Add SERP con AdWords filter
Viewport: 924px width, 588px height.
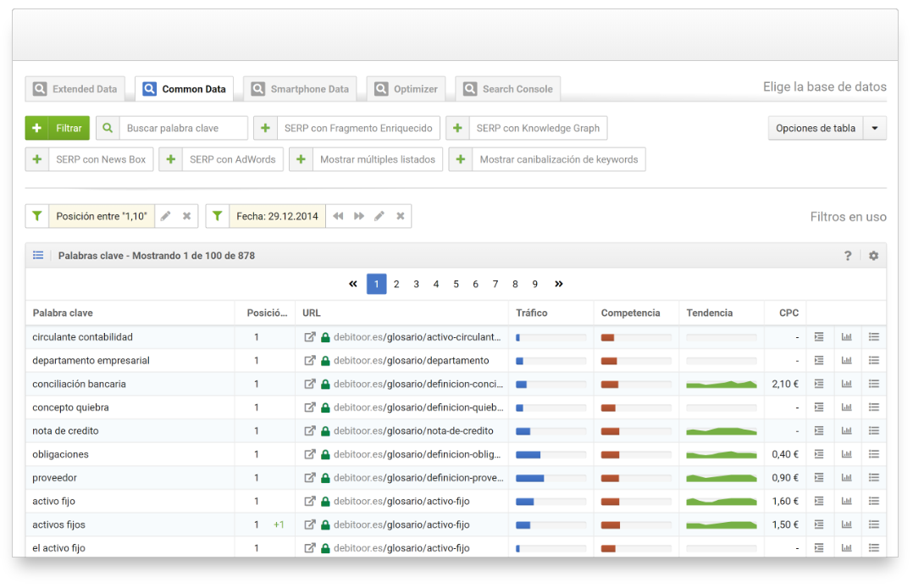click(x=222, y=159)
